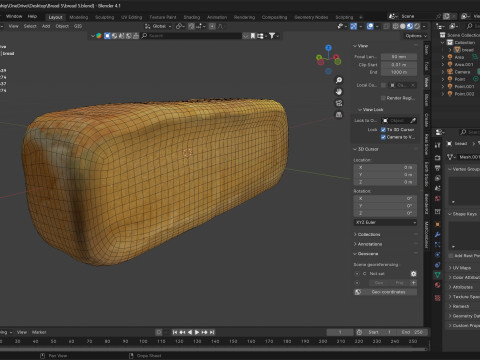This screenshot has width=480, height=360.
Task: Switch to the UV Editing workspace tab
Action: [x=131, y=17]
